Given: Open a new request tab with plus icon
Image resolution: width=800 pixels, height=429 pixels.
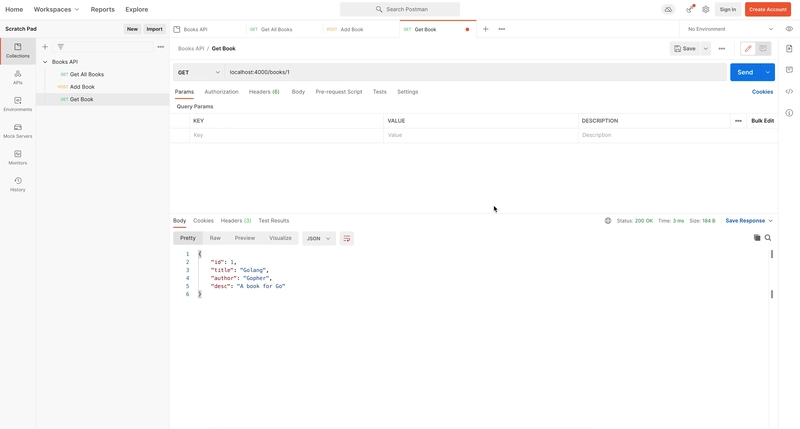Looking at the screenshot, I should (485, 29).
